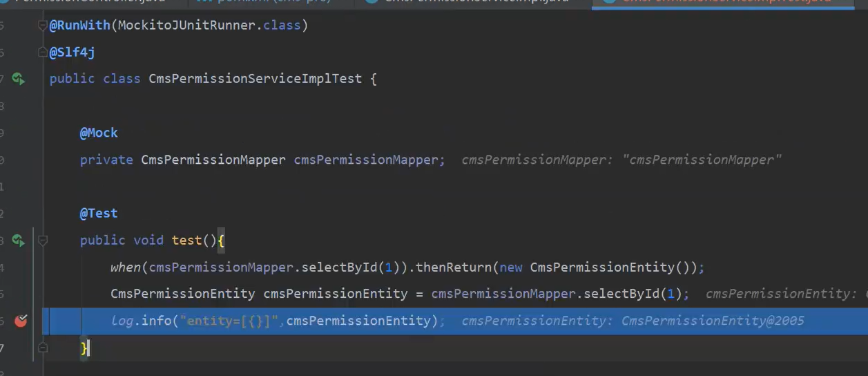Collapse the fold marker at @RunWith annotation
868x376 pixels.
click(x=43, y=26)
